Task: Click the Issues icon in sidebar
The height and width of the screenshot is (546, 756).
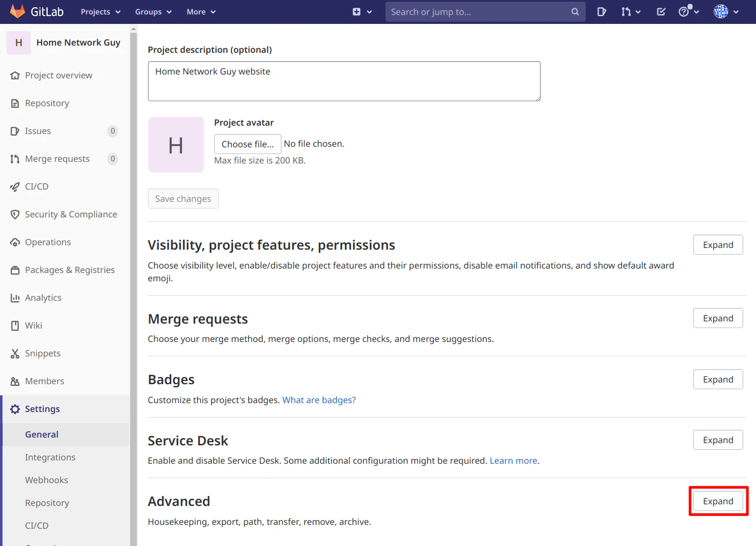Action: (x=15, y=131)
